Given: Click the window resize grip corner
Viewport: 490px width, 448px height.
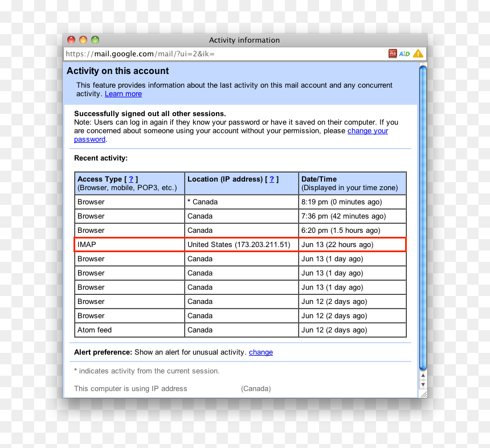Looking at the screenshot, I should tap(423, 394).
